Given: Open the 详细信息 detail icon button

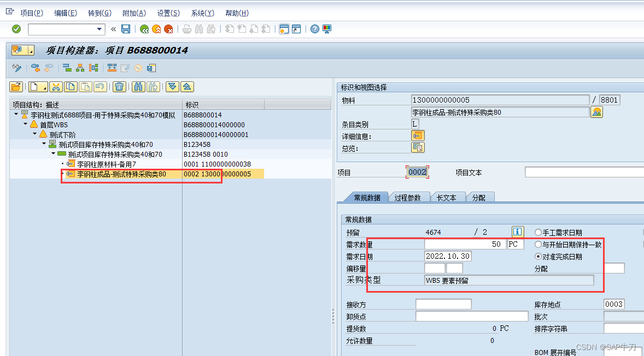Looking at the screenshot, I should 418,136.
